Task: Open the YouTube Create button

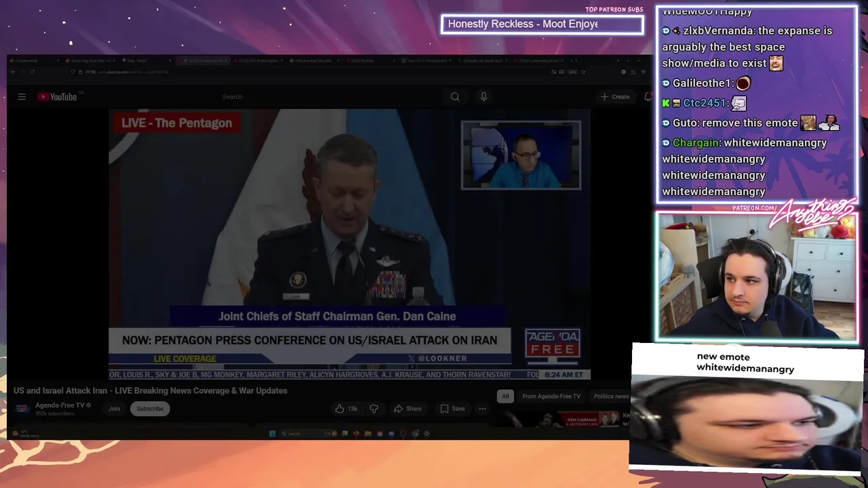Action: tap(615, 97)
